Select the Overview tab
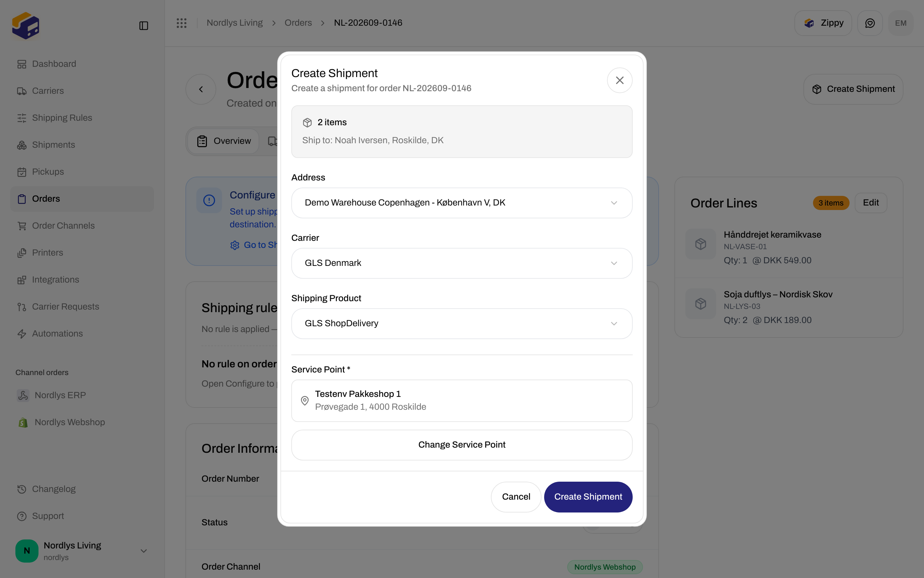Viewport: 924px width, 578px height. tap(223, 141)
